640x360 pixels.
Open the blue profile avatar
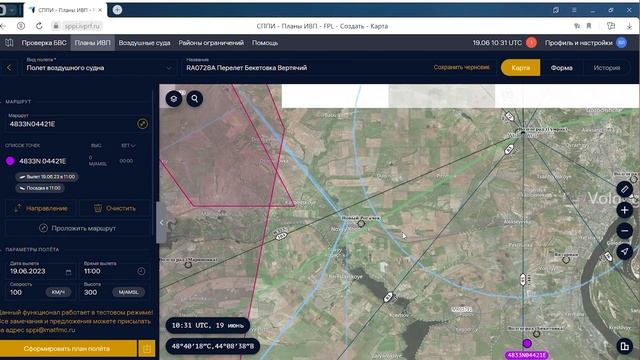(x=621, y=42)
